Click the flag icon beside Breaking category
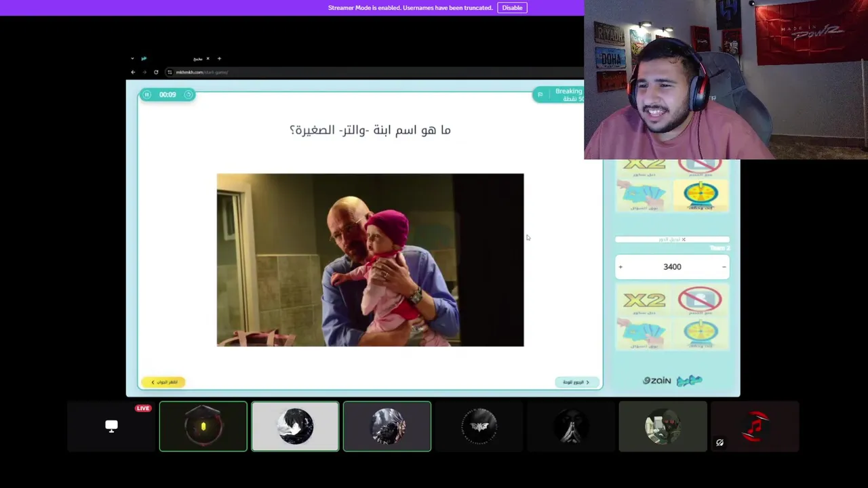This screenshot has width=868, height=488. [x=540, y=95]
